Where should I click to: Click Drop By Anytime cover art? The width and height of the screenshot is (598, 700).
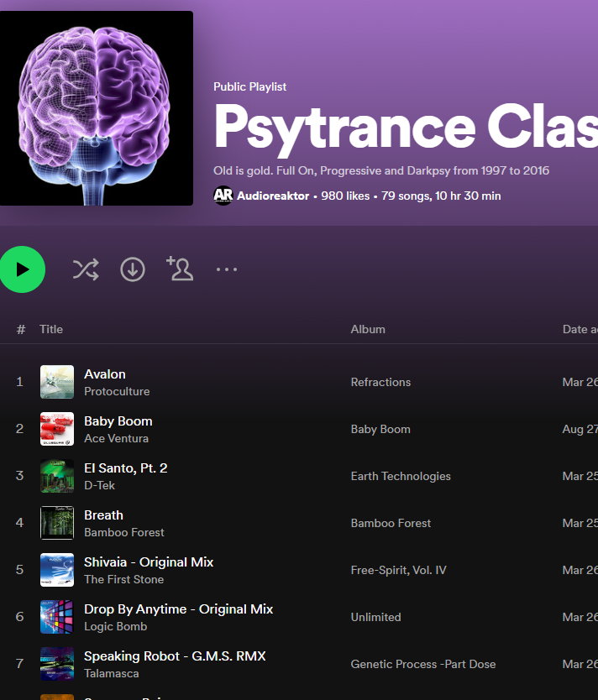pos(57,617)
